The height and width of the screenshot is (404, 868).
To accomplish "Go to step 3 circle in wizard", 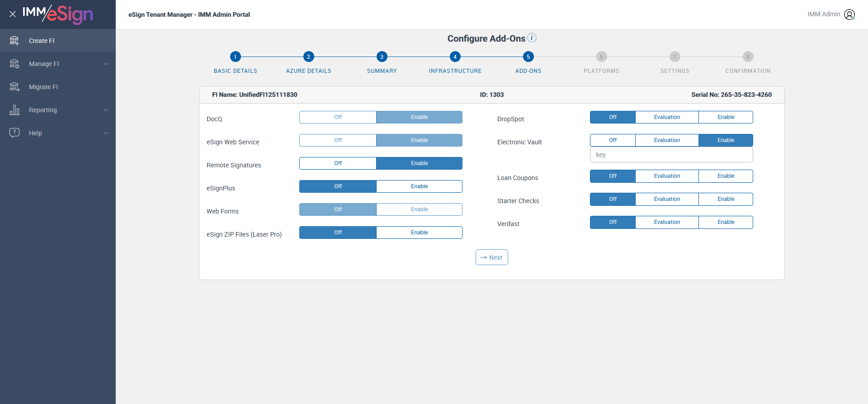I will tap(382, 57).
